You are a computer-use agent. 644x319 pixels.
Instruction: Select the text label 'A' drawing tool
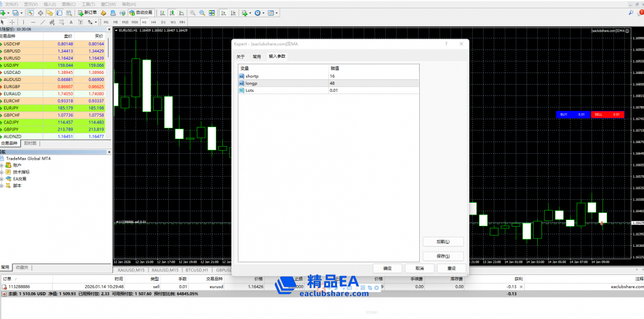pyautogui.click(x=70, y=22)
